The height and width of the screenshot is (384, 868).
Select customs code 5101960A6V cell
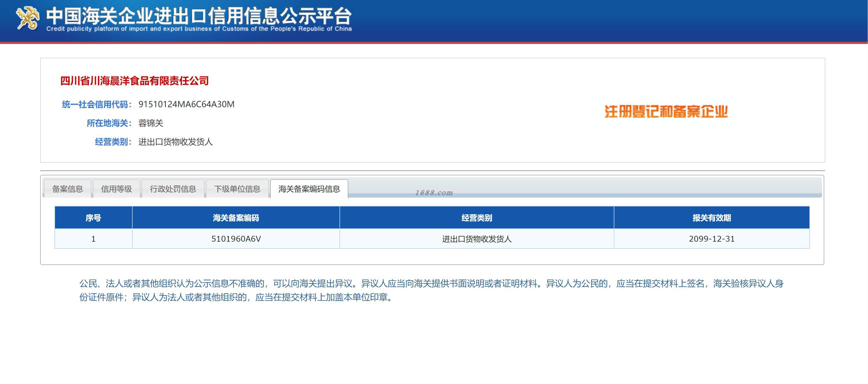point(236,239)
